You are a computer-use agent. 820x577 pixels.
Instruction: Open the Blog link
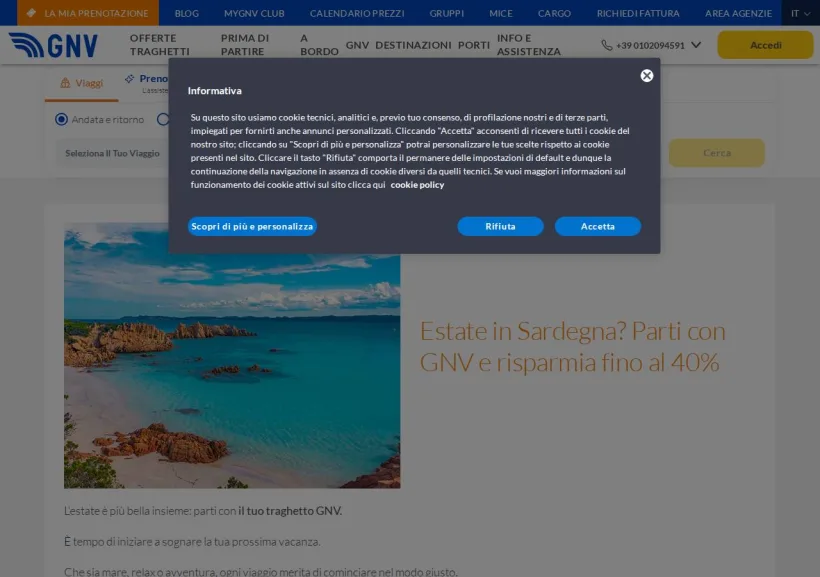pos(187,14)
